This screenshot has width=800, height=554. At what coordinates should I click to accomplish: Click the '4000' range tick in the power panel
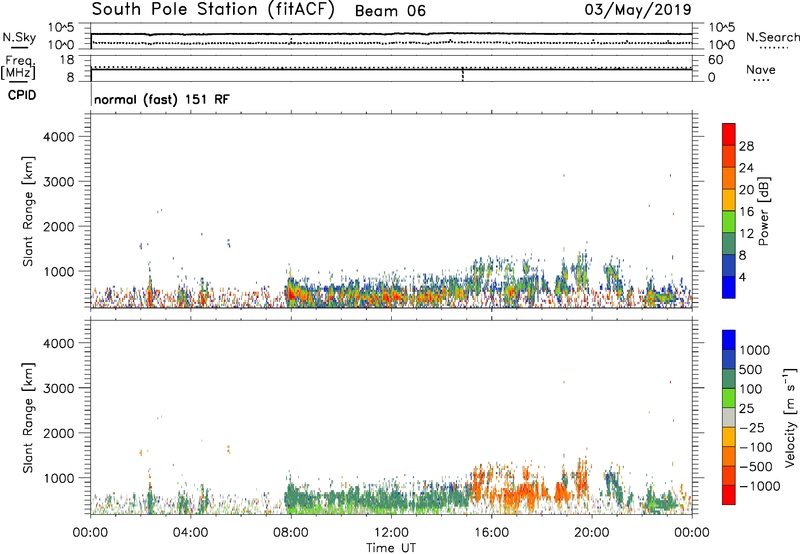click(59, 137)
